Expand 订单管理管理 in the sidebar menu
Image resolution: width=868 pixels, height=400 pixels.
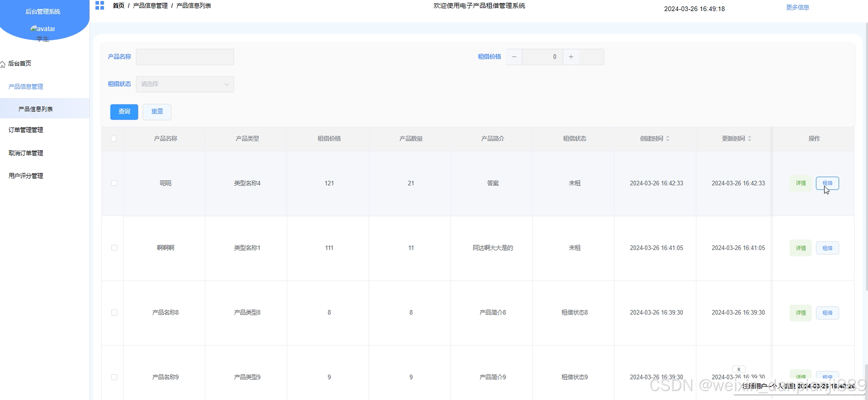[x=26, y=130]
